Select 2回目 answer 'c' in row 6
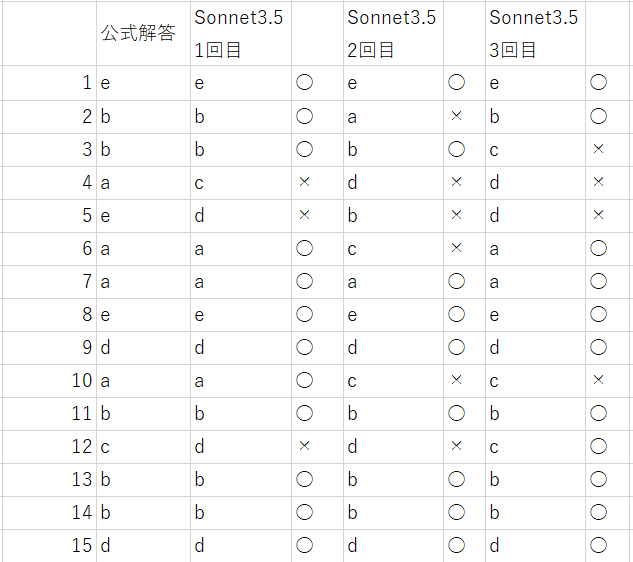The image size is (633, 562). click(x=392, y=248)
